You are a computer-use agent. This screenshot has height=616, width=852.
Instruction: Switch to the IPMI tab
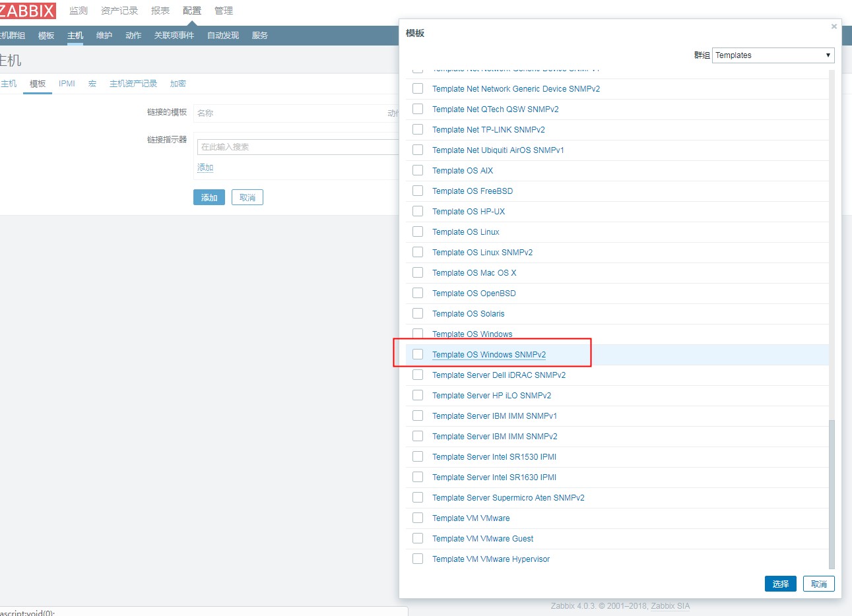coord(67,84)
